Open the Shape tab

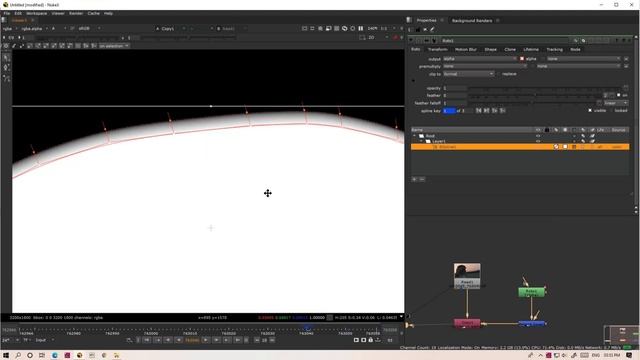(491, 49)
